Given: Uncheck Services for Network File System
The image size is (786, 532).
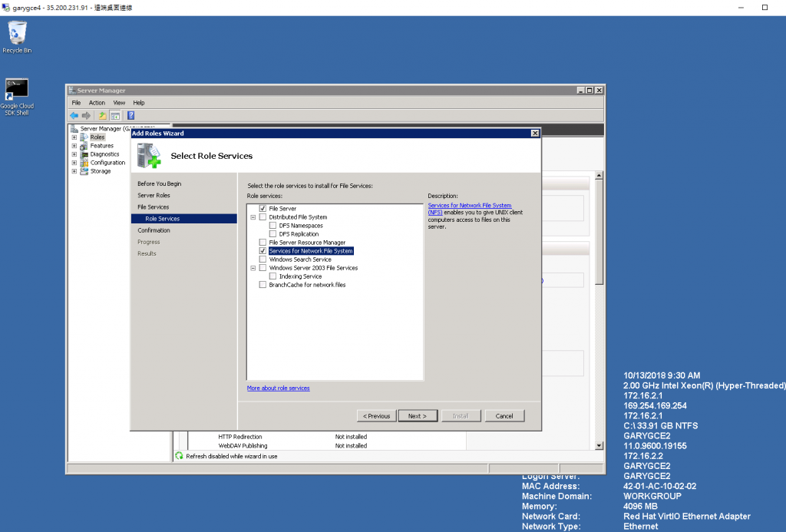Looking at the screenshot, I should [x=263, y=251].
